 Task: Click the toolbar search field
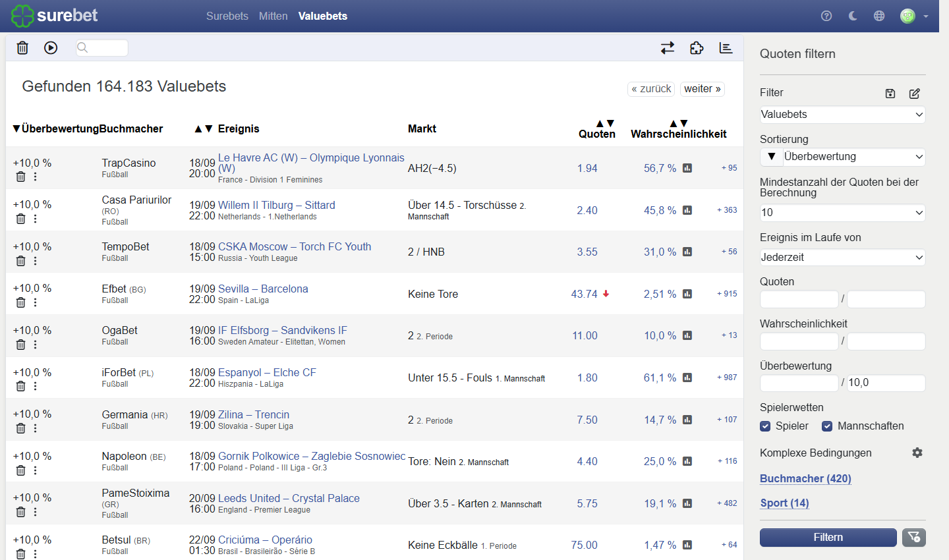click(102, 47)
